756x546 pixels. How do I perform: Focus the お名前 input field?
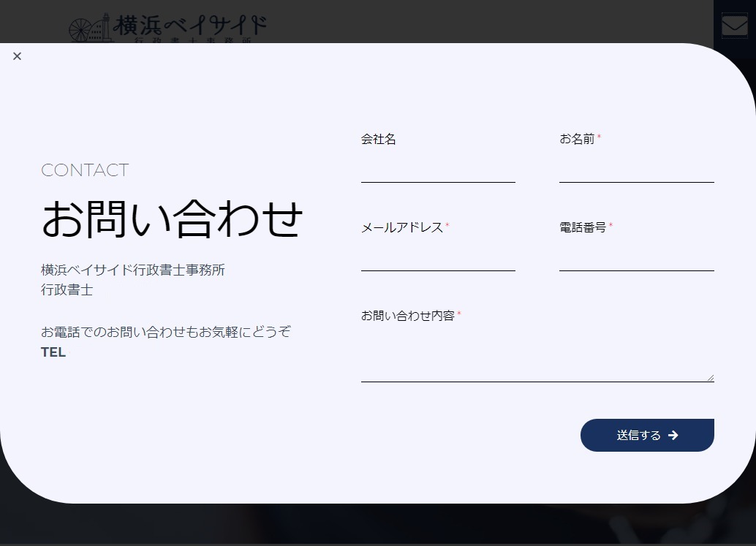pos(636,170)
